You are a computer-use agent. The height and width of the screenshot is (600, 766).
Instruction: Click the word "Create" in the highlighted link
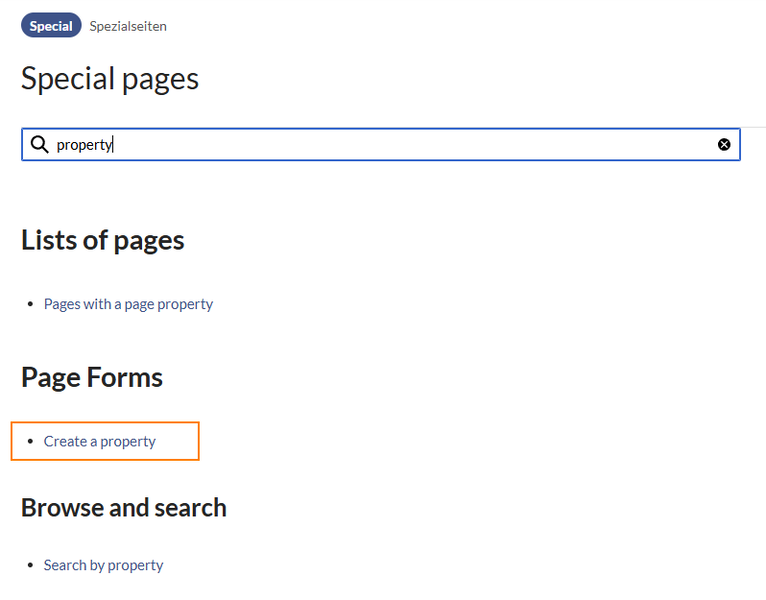point(66,441)
